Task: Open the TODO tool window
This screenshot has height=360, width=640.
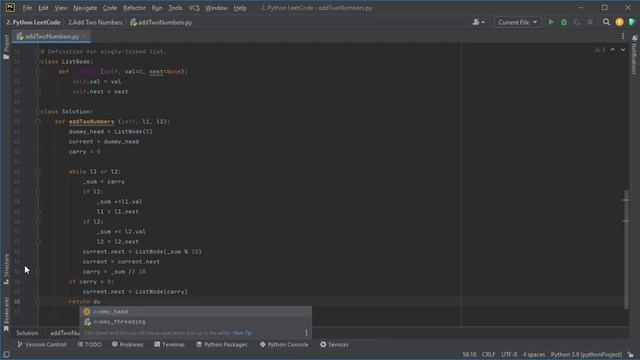Action: 89,345
